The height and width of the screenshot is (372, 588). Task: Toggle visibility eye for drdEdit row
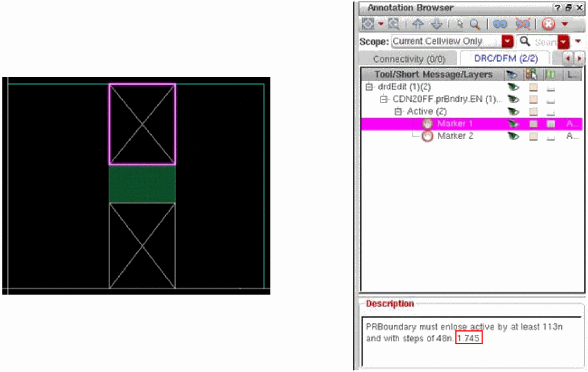tap(513, 87)
